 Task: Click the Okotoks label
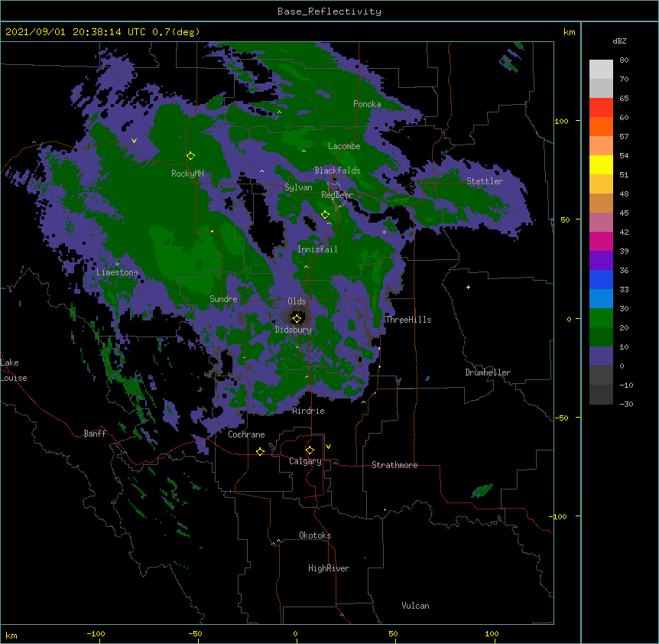click(x=315, y=535)
